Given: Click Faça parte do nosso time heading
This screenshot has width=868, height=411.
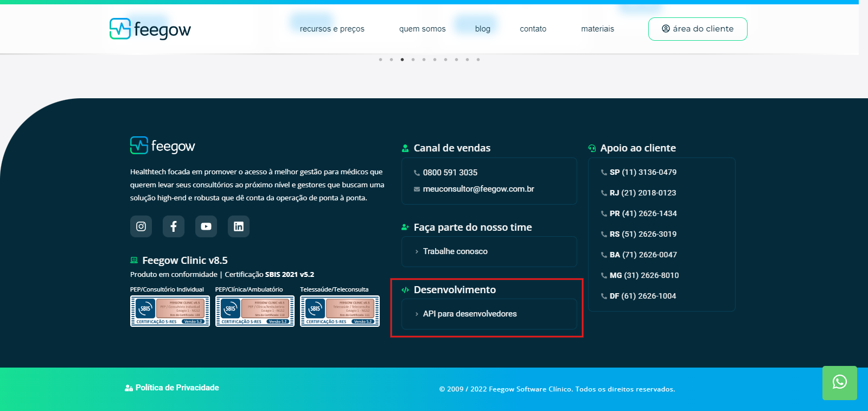Looking at the screenshot, I should click(473, 227).
